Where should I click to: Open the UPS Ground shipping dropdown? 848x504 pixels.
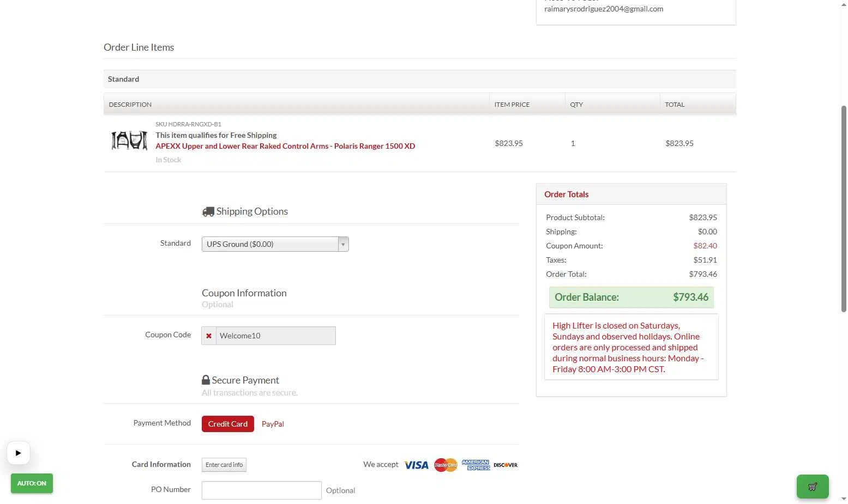[x=275, y=244]
